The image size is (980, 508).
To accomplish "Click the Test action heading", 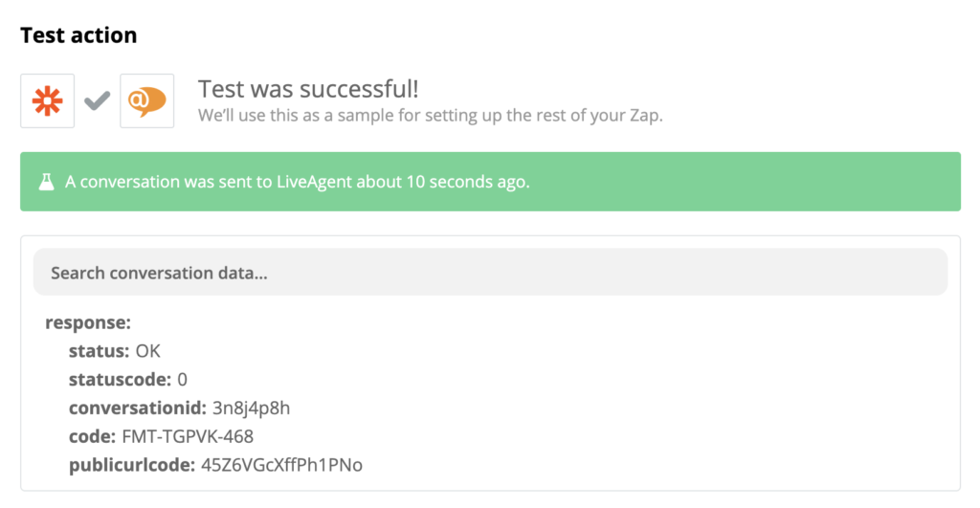I will pyautogui.click(x=78, y=35).
